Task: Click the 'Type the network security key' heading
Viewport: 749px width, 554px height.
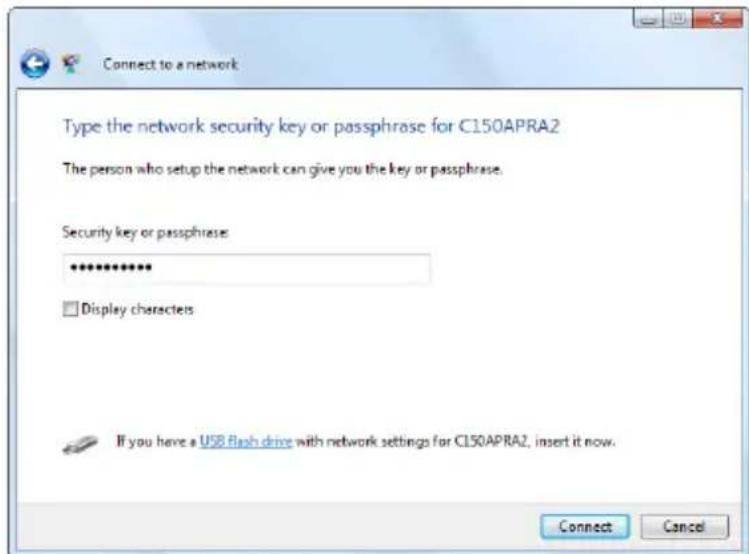Action: (311, 127)
